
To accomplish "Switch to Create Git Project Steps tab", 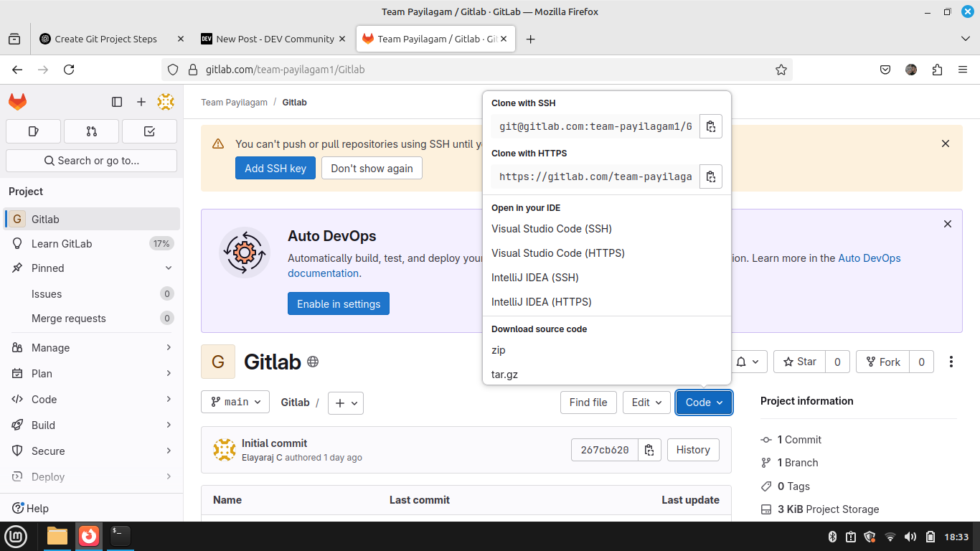I will click(x=111, y=39).
